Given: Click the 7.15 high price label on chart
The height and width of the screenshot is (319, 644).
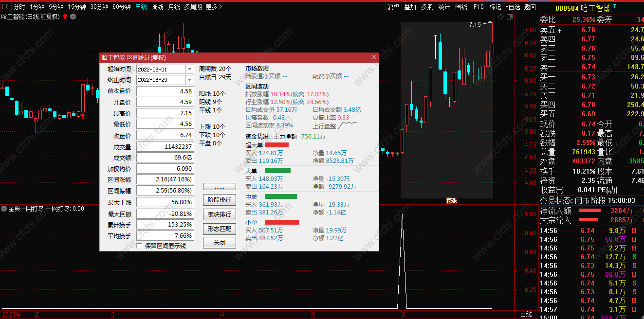Looking at the screenshot, I should [x=475, y=24].
